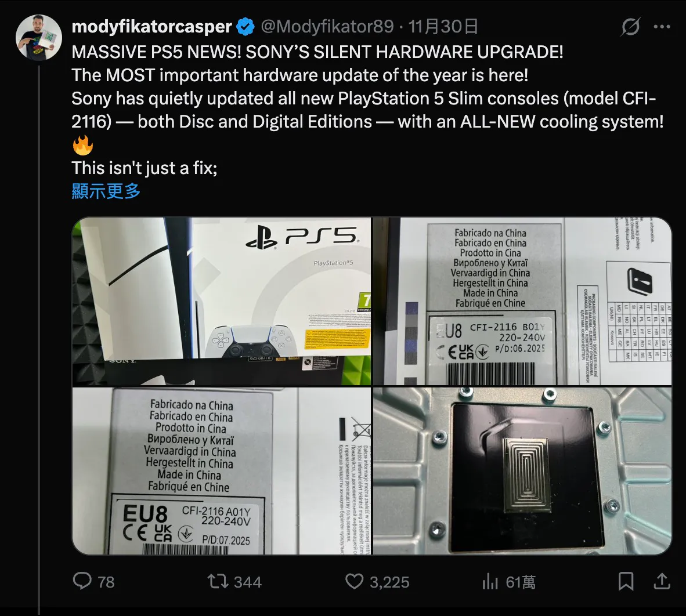686x616 pixels.
Task: Open the @Modyfikator89 handle link
Action: (x=327, y=27)
